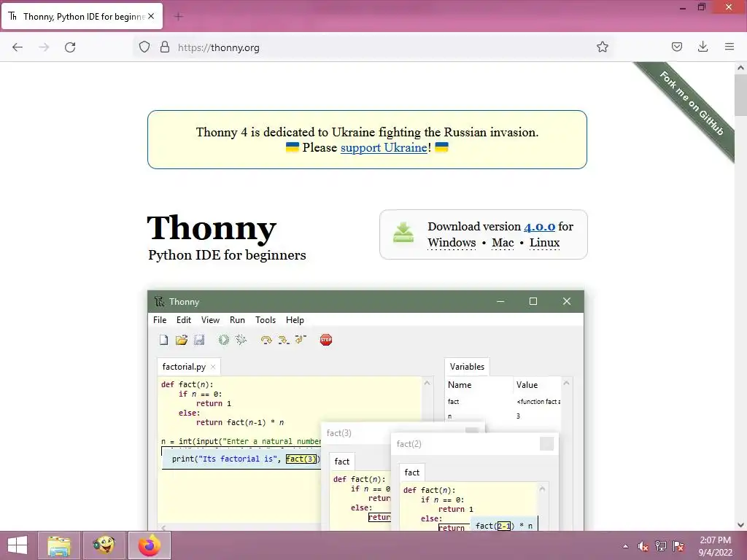The width and height of the screenshot is (747, 560).
Task: Open the tracking protection shield icon
Action: [144, 47]
